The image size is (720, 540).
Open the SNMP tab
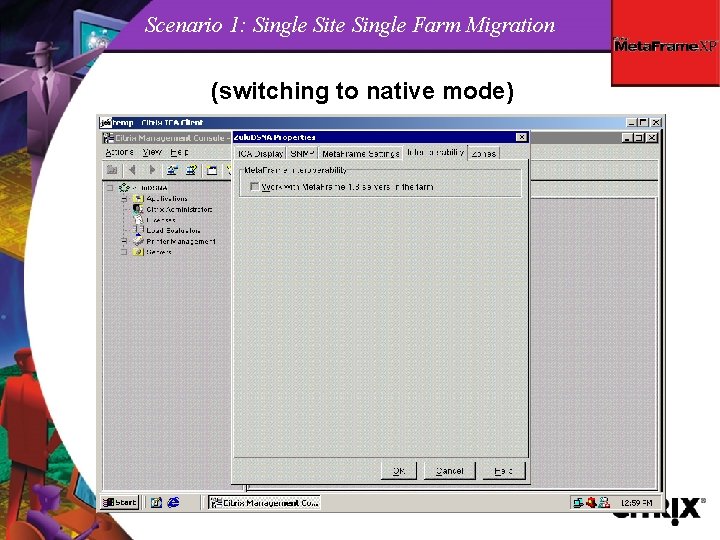[302, 154]
